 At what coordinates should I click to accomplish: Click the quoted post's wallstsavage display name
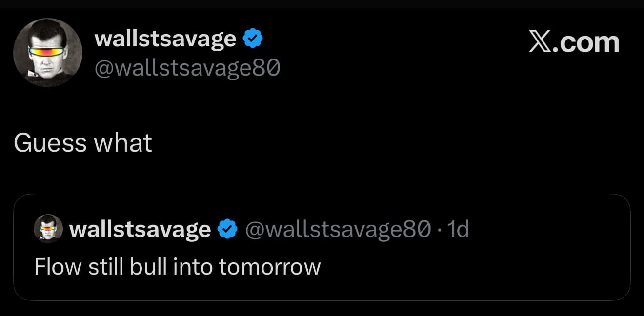tap(140, 229)
